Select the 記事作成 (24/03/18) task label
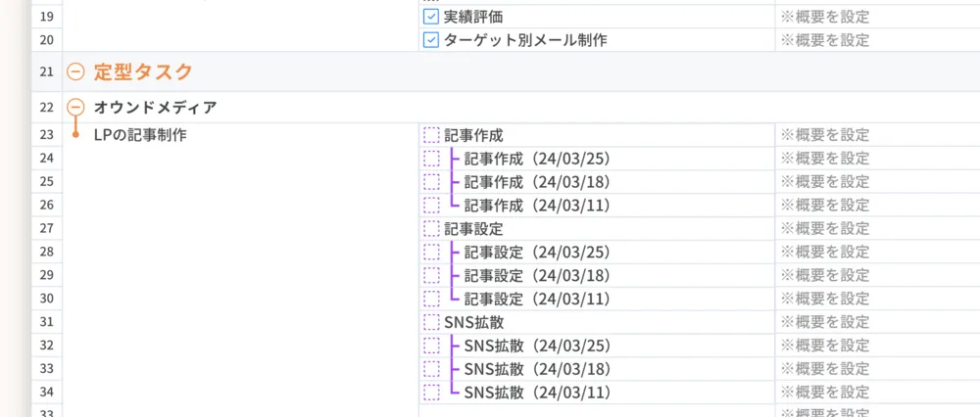This screenshot has width=980, height=417. pyautogui.click(x=537, y=182)
